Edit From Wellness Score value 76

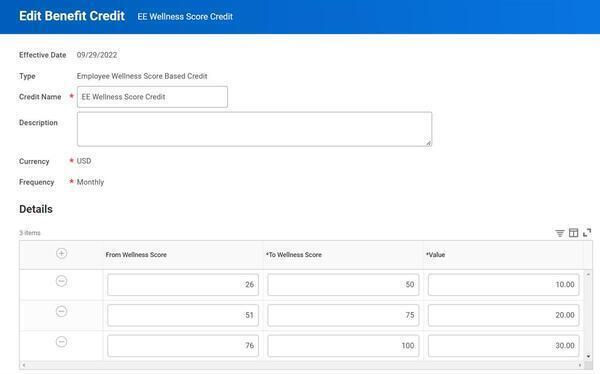point(183,346)
